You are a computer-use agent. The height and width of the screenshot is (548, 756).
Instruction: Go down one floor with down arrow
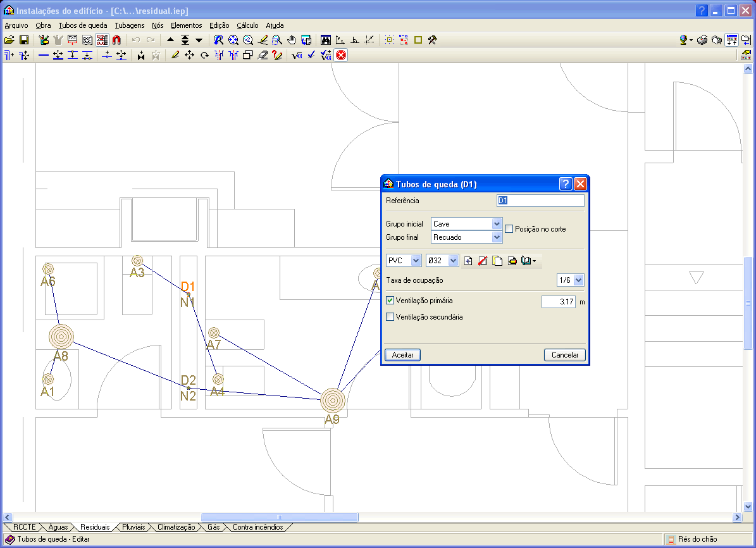(x=199, y=40)
